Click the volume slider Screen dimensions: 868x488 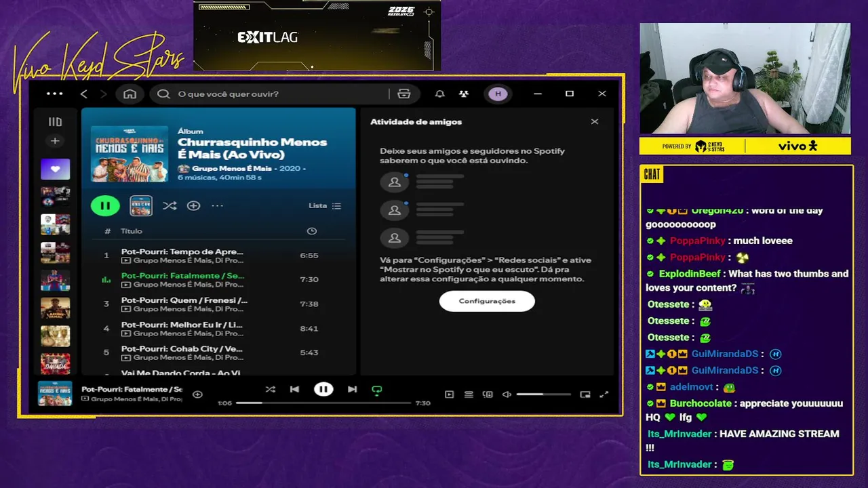coord(543,394)
